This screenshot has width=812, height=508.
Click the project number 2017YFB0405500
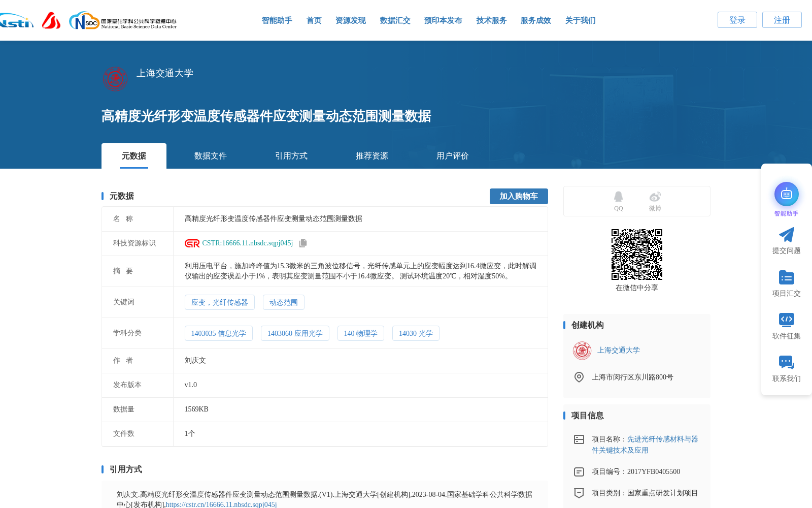click(654, 472)
